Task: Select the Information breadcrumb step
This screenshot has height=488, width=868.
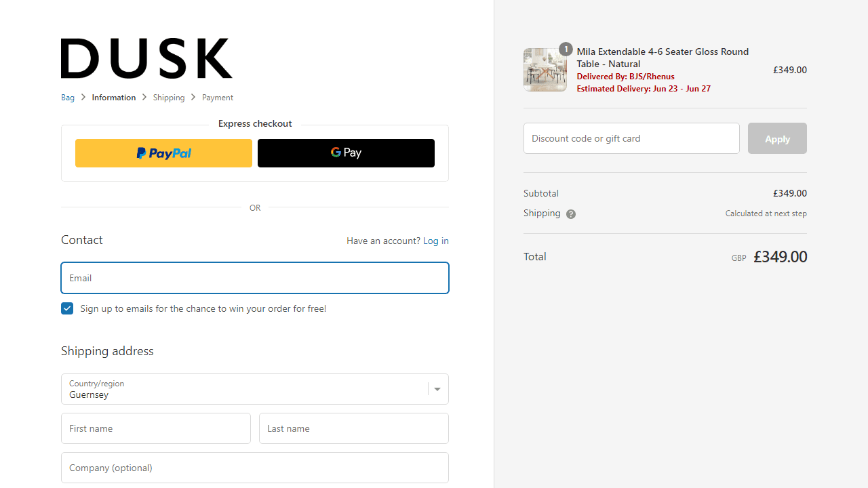Action: (x=114, y=98)
